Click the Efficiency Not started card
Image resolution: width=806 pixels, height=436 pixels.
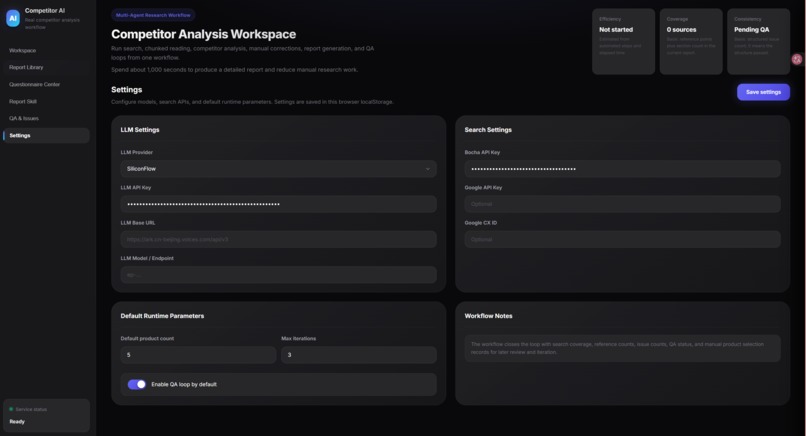coord(624,42)
